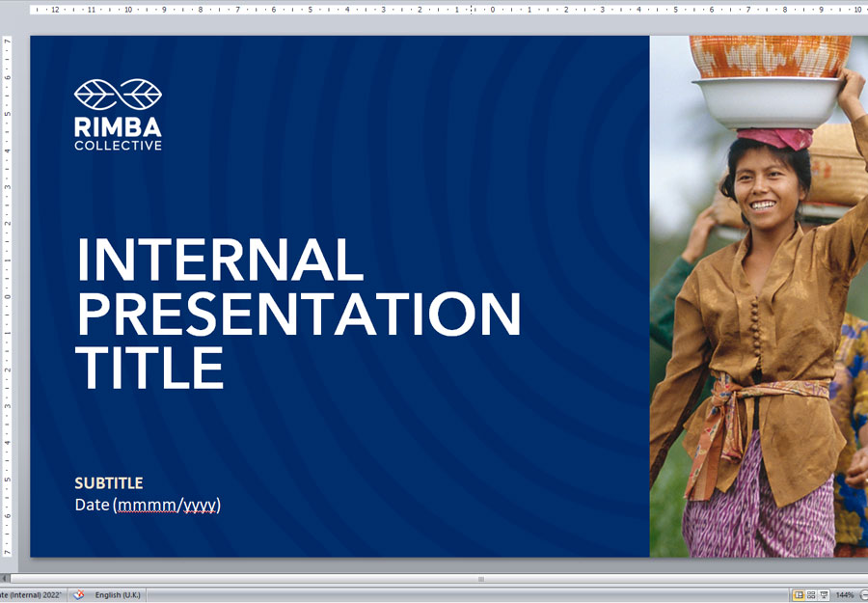The height and width of the screenshot is (603, 868).
Task: Select the Rimba Collective logo
Action: (118, 115)
